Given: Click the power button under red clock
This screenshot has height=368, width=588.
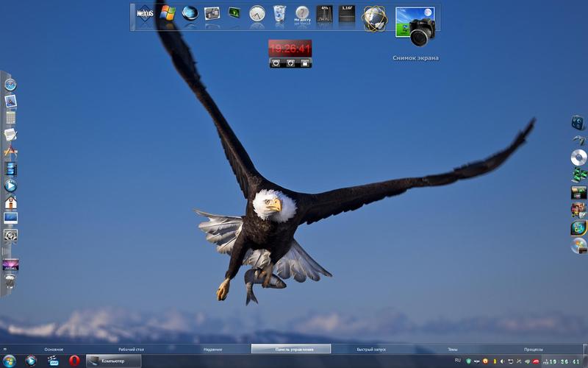Looking at the screenshot, I should [276, 63].
